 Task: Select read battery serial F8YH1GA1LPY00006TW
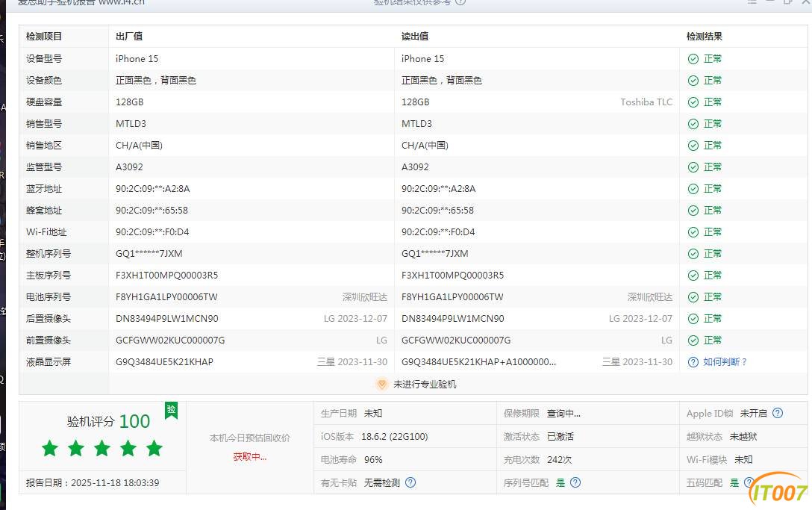click(452, 297)
